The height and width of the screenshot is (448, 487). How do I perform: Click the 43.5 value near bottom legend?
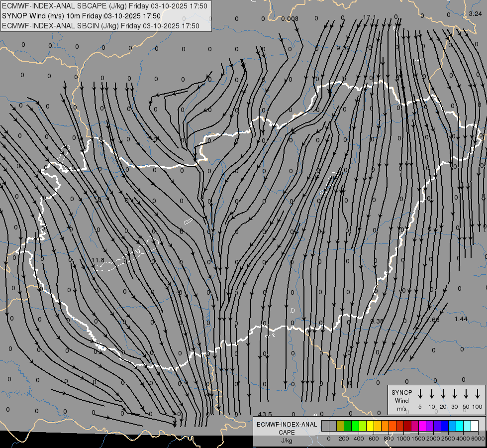click(265, 414)
